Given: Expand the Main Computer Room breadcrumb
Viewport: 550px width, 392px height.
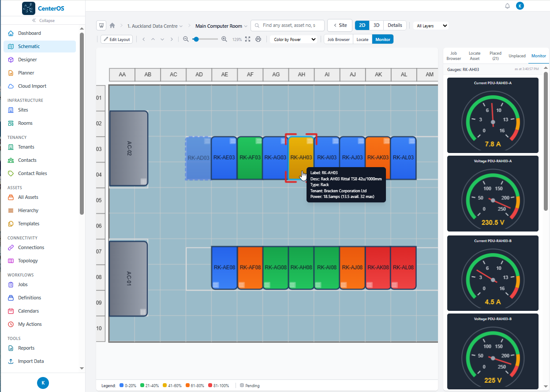Looking at the screenshot, I should (221, 26).
